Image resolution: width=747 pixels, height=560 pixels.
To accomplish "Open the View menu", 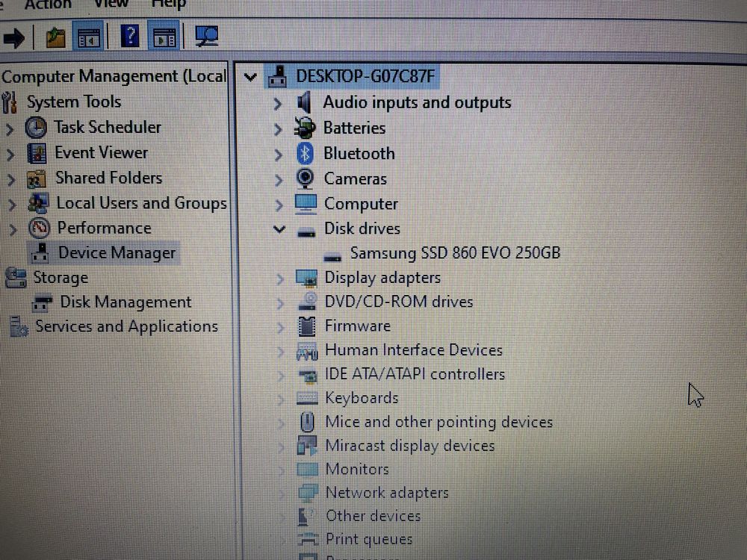I will coord(111,4).
